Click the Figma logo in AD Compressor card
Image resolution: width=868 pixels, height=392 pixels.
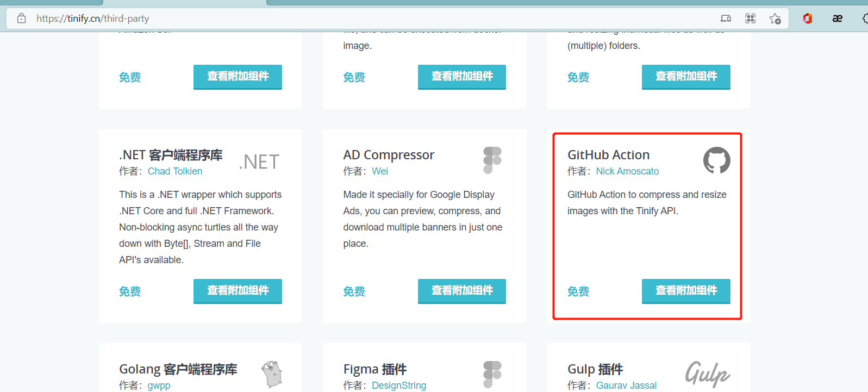pos(492,160)
